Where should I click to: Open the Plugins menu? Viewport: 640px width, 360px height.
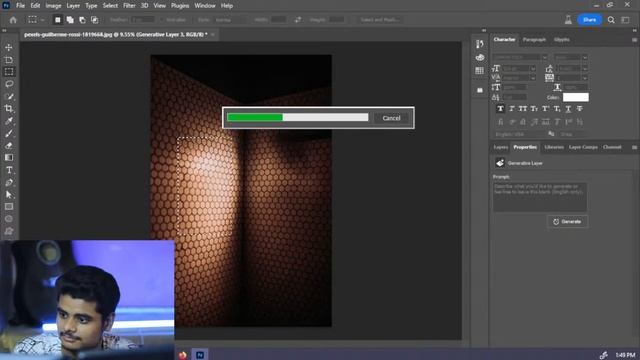point(180,6)
